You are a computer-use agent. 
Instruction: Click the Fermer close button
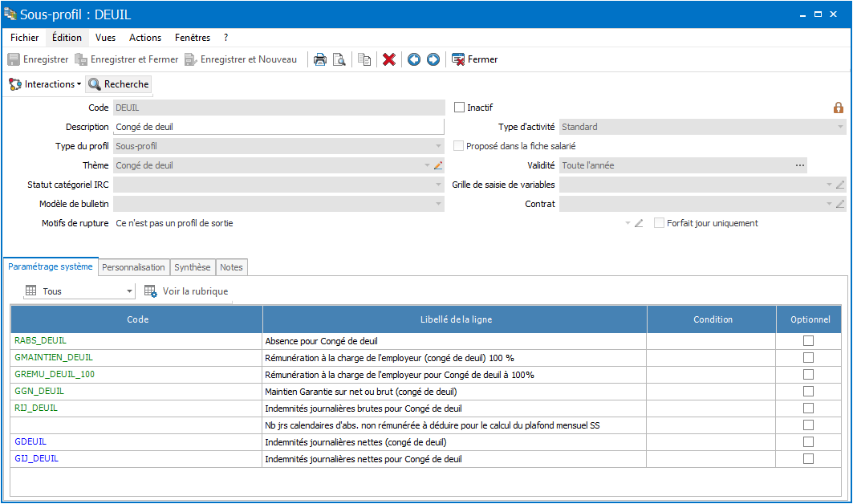(x=474, y=59)
